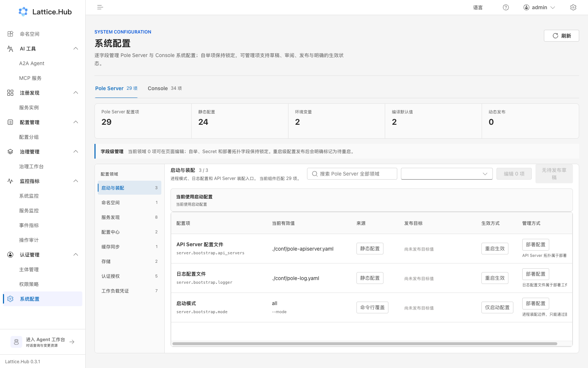Click 命令行覆盖 source tag
Image resolution: width=588 pixels, height=368 pixels.
click(372, 307)
